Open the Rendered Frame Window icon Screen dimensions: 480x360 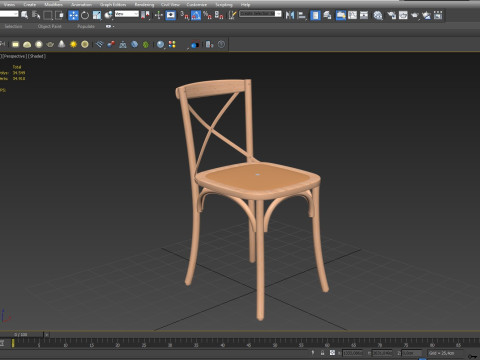pyautogui.click(x=403, y=15)
